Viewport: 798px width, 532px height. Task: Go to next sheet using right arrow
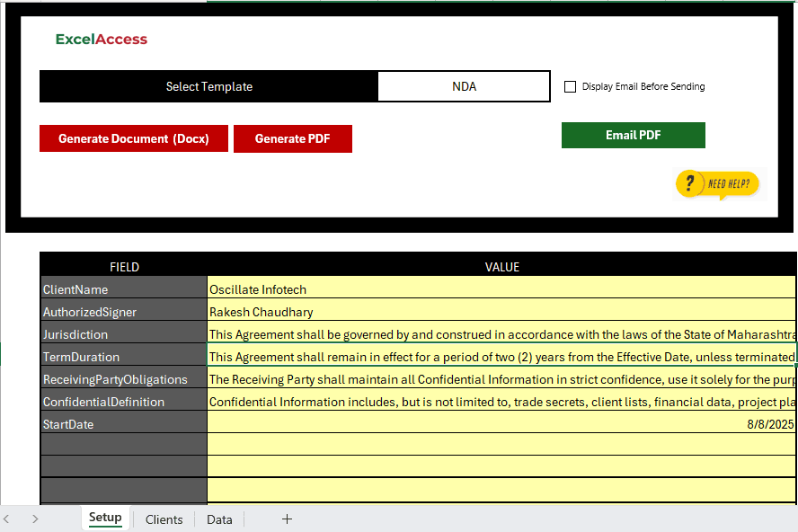point(35,519)
